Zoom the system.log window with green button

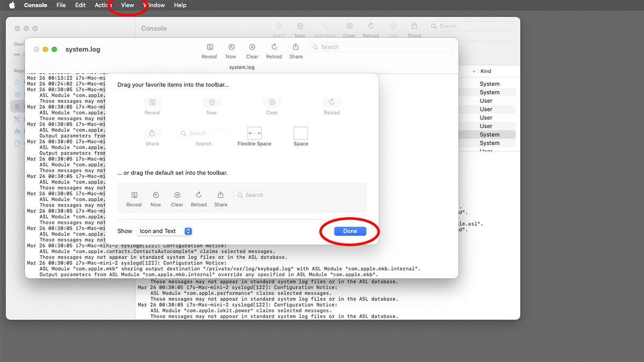point(54,49)
